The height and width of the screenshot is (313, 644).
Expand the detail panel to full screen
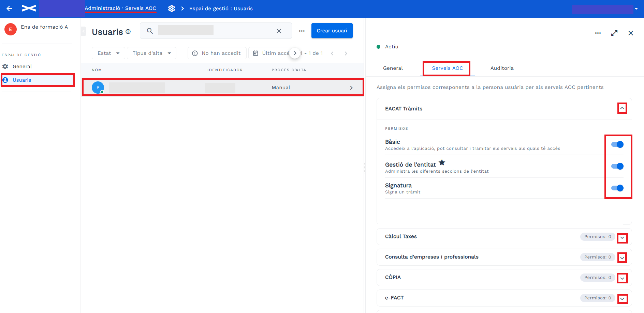[x=614, y=33]
